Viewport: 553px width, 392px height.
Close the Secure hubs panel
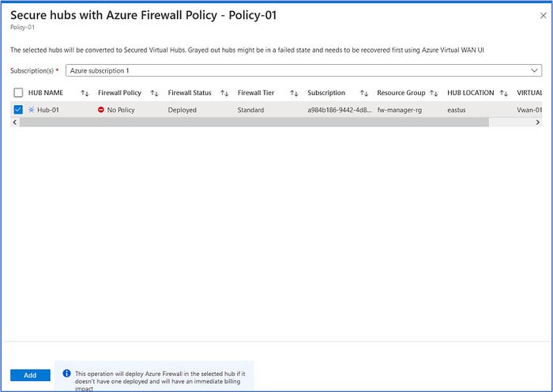click(x=544, y=16)
